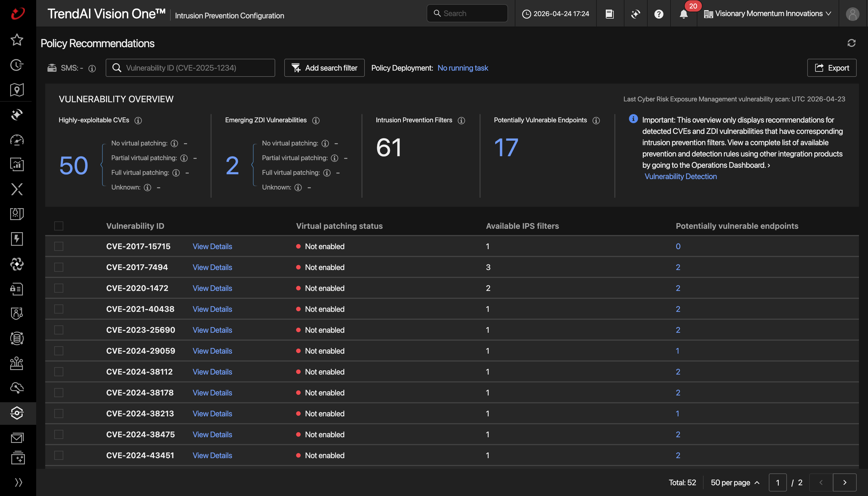Open the email envelope sidebar icon
The height and width of the screenshot is (496, 868).
tap(17, 438)
